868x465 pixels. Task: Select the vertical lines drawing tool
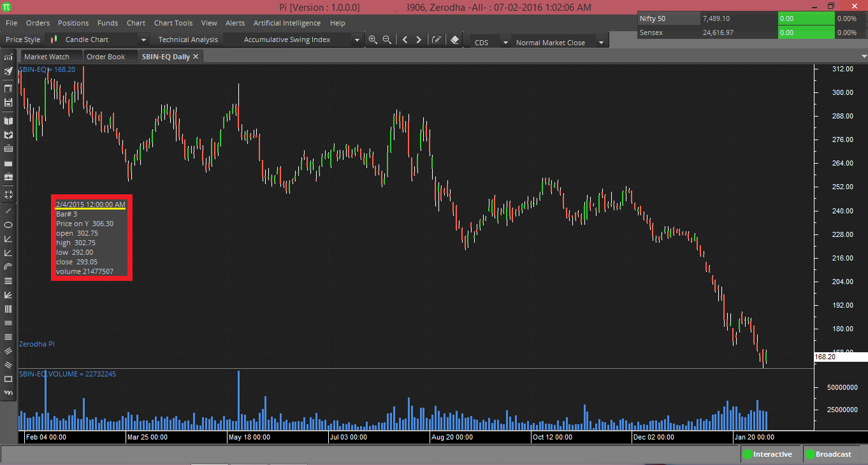(x=8, y=309)
